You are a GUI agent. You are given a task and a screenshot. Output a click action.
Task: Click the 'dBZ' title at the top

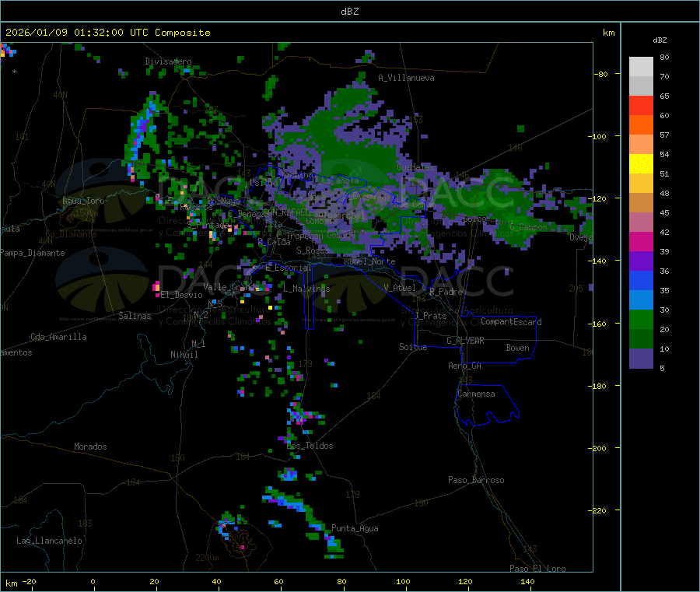click(x=349, y=12)
